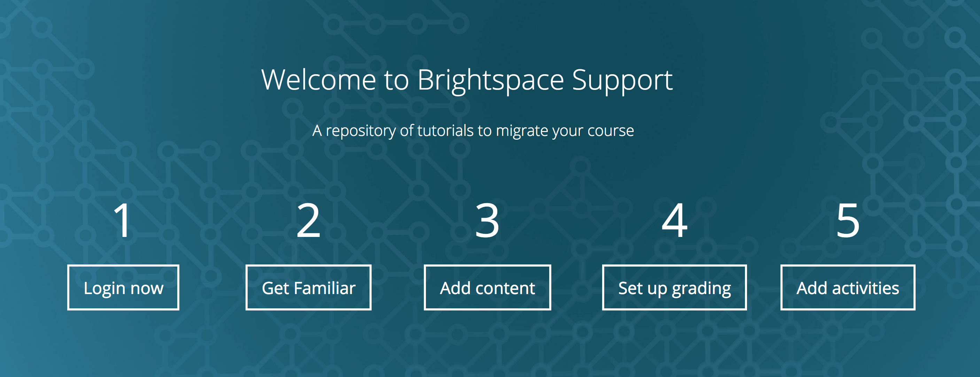Image resolution: width=980 pixels, height=377 pixels.
Task: Select the large step number 2
Action: tap(308, 221)
